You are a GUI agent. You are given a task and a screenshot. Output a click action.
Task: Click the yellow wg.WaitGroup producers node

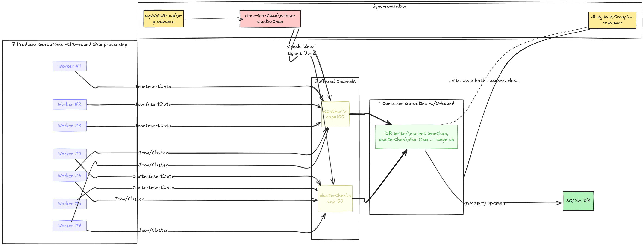pyautogui.click(x=164, y=19)
